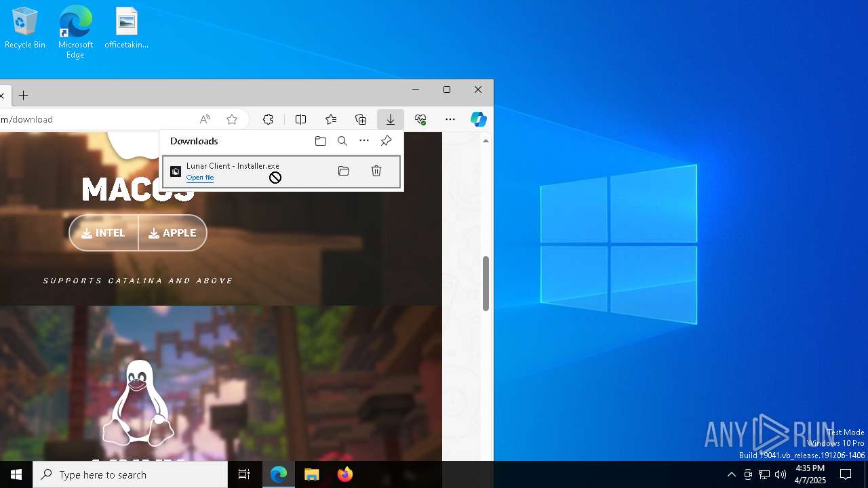Close the current browser tab

[2, 96]
